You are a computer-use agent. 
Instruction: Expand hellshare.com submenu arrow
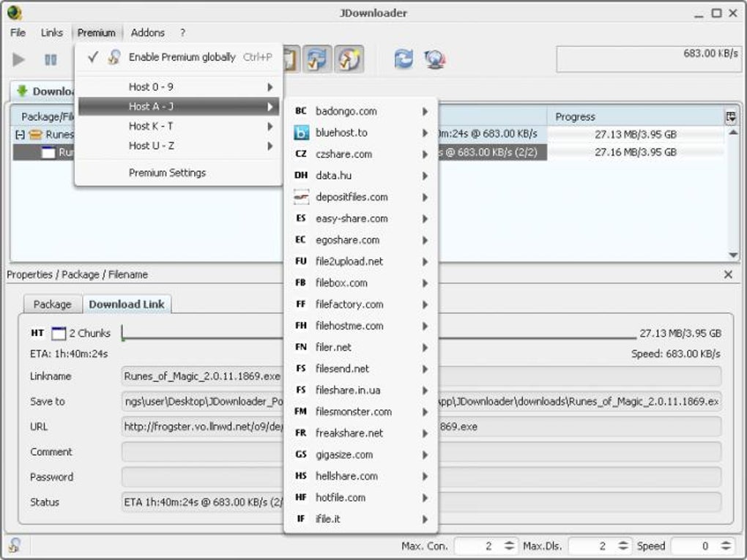click(x=425, y=476)
